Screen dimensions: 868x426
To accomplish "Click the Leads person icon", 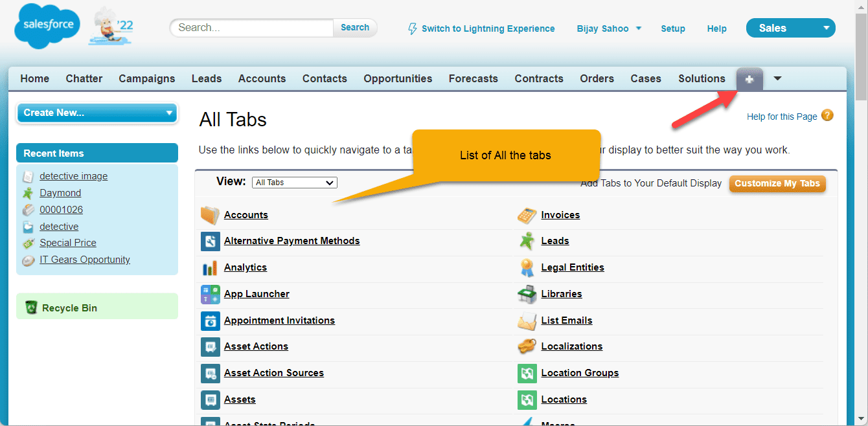I will pos(527,241).
